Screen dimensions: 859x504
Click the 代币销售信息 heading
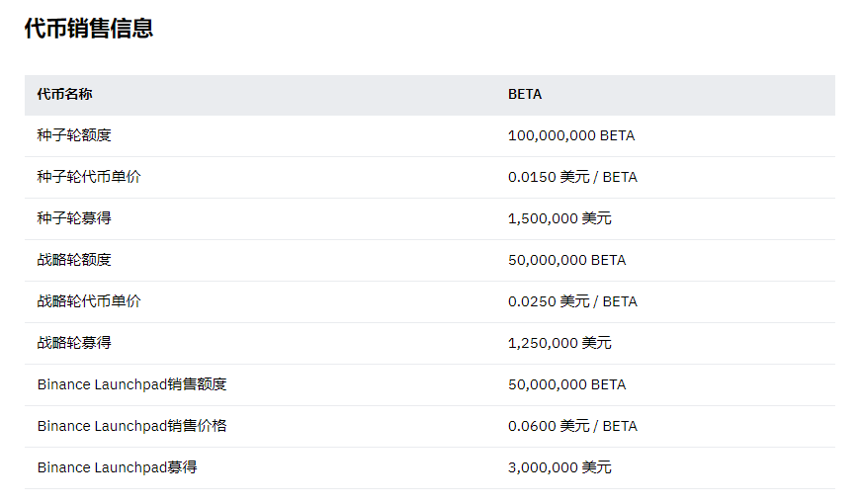click(x=89, y=29)
